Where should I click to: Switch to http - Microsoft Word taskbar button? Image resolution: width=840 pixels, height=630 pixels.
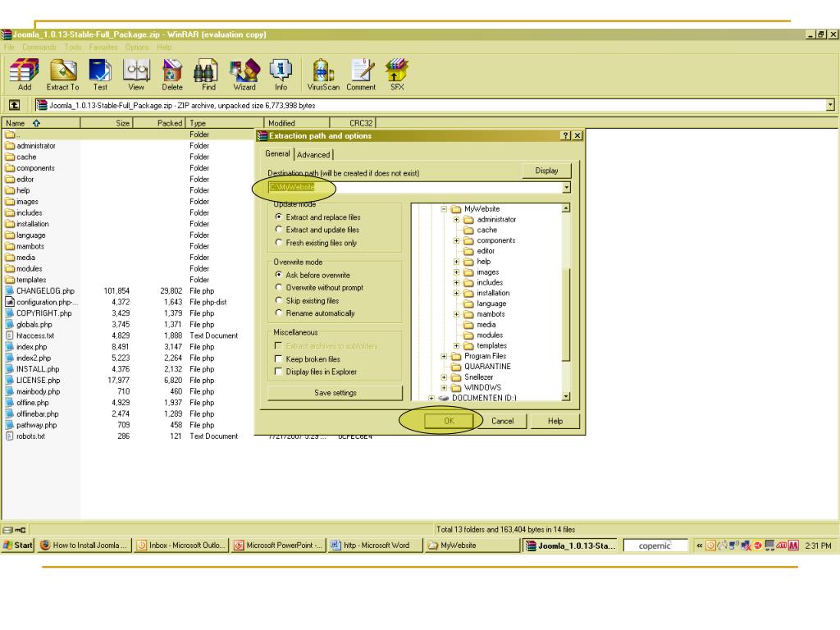pos(375,546)
